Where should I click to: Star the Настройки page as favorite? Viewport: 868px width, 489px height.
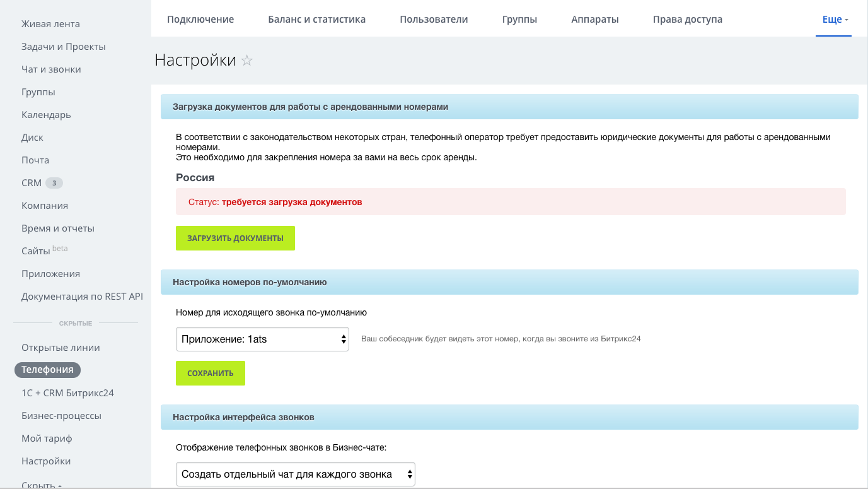[x=247, y=61]
